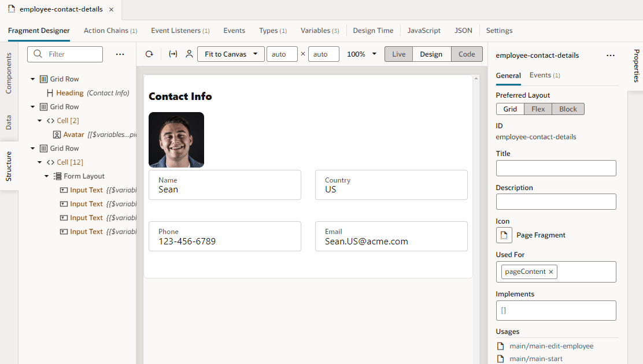Open the Properties panel more options menu
Image resolution: width=643 pixels, height=364 pixels.
[611, 55]
